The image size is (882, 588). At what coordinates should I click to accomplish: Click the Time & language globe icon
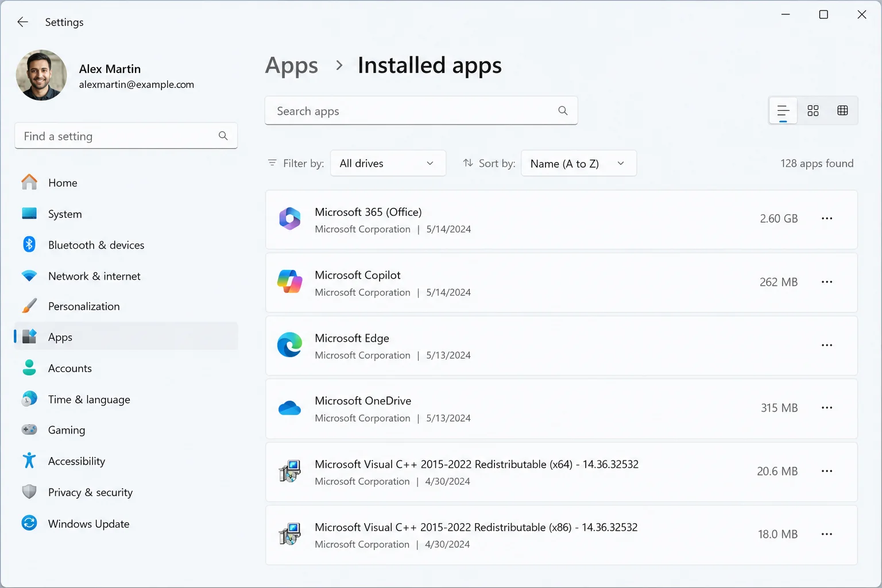pos(29,399)
